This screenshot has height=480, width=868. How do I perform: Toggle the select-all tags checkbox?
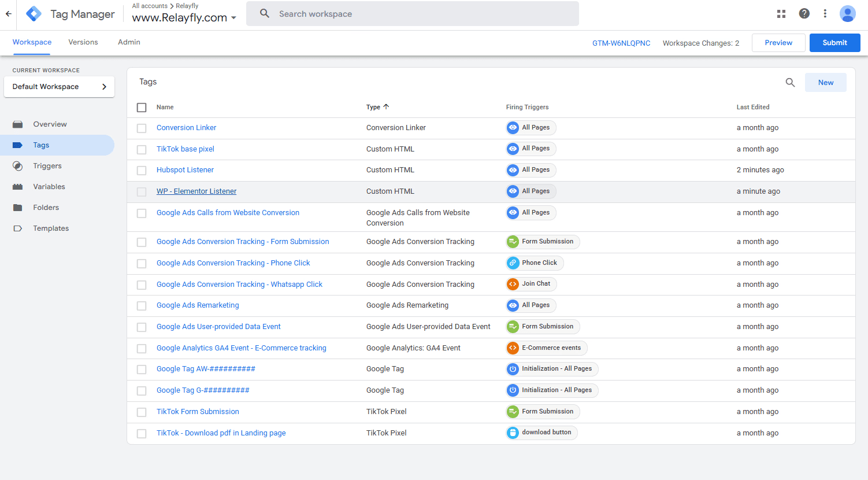pyautogui.click(x=142, y=108)
